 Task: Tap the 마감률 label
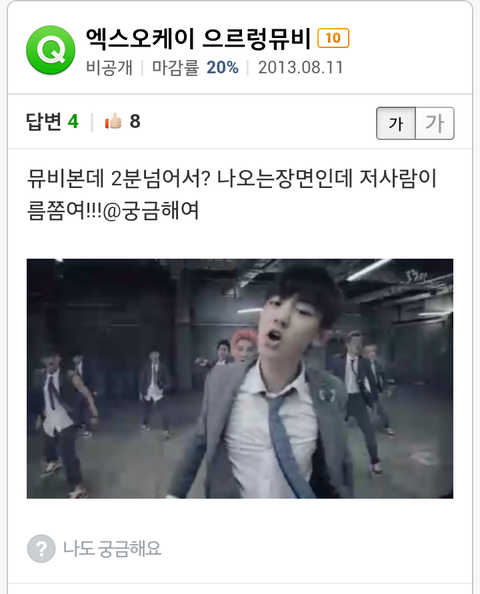click(175, 68)
